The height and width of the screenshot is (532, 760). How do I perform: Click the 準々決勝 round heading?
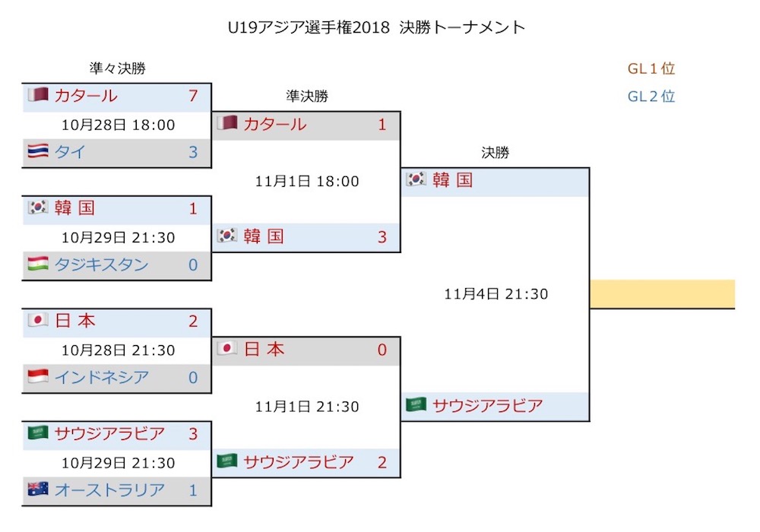click(117, 68)
